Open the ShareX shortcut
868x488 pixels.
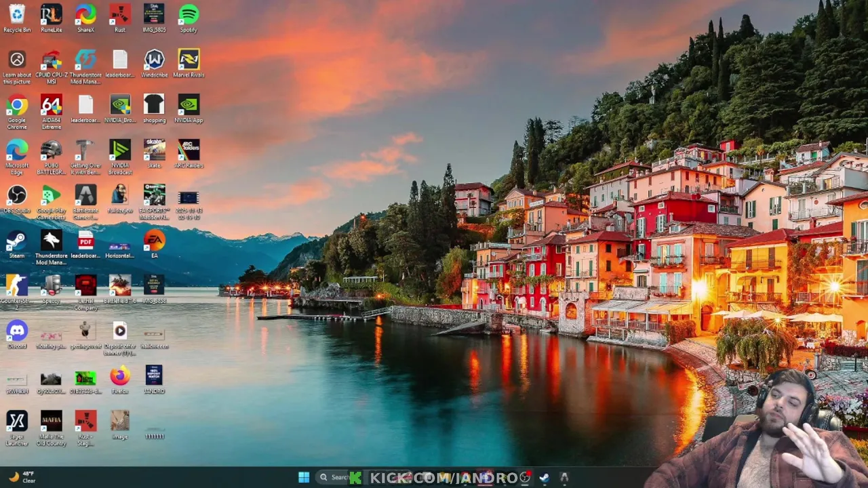(85, 18)
